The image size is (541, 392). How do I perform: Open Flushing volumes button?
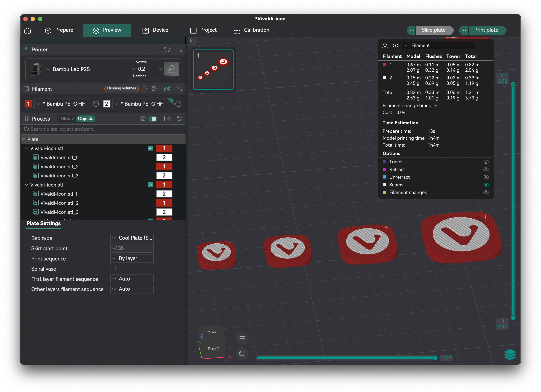point(121,89)
